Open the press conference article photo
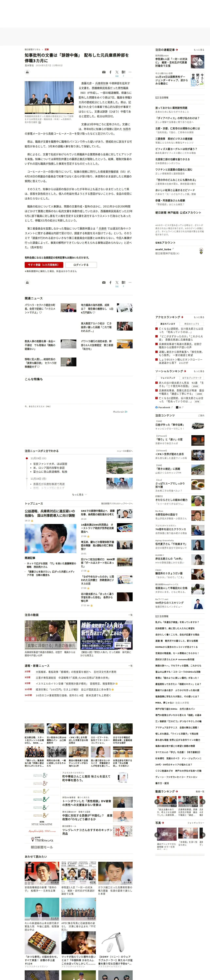Screen dimensions: 210x980 pyautogui.click(x=49, y=97)
